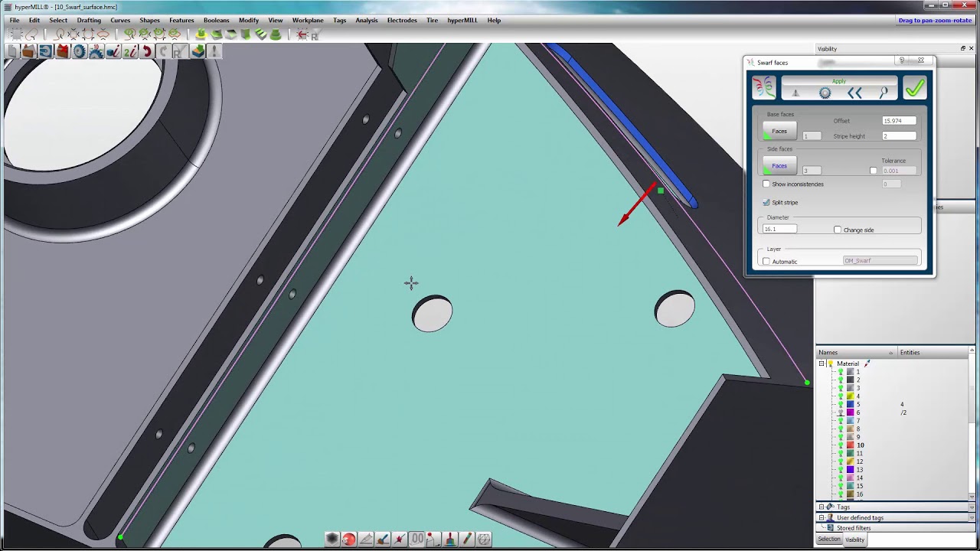Collapse the User defined tags node
Viewport: 980px width, 551px height.
(x=822, y=517)
